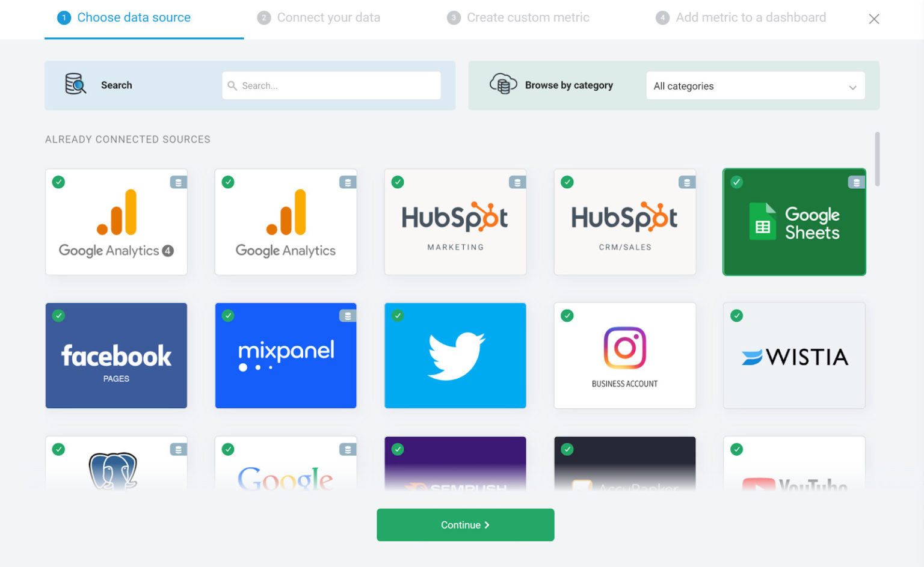Choose the Twitter bird data source
Viewport: 924px width, 567px height.
coord(455,356)
